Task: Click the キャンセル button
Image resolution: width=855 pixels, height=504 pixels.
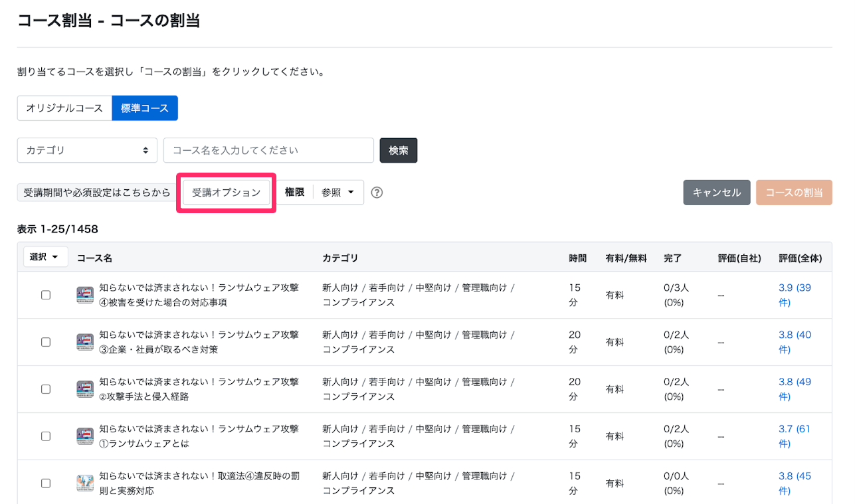Action: tap(717, 193)
